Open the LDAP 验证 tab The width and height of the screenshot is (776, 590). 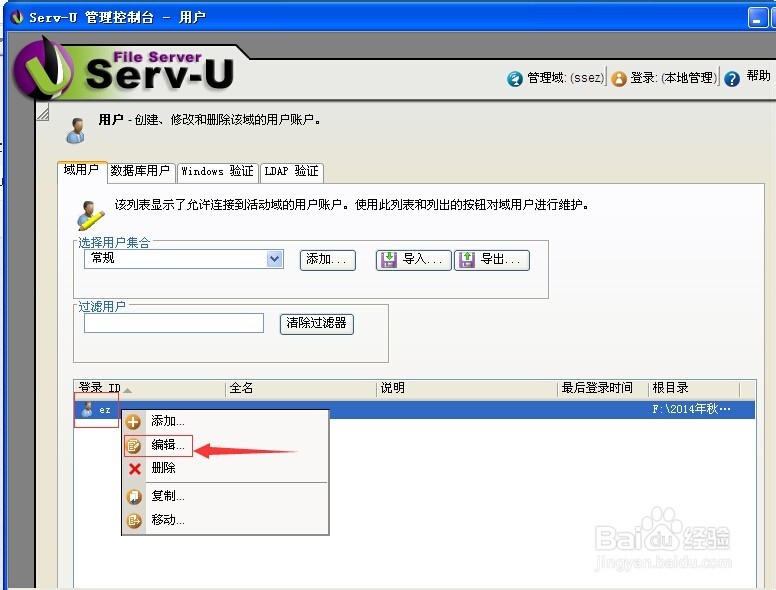(x=291, y=171)
